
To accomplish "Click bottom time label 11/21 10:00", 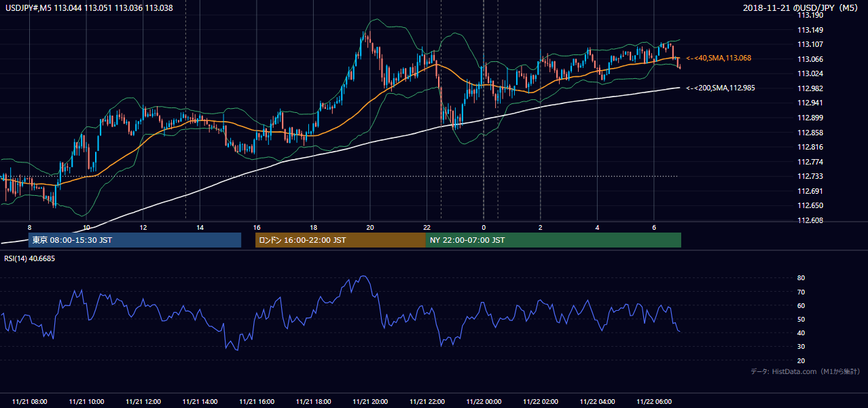I will coord(86,402).
